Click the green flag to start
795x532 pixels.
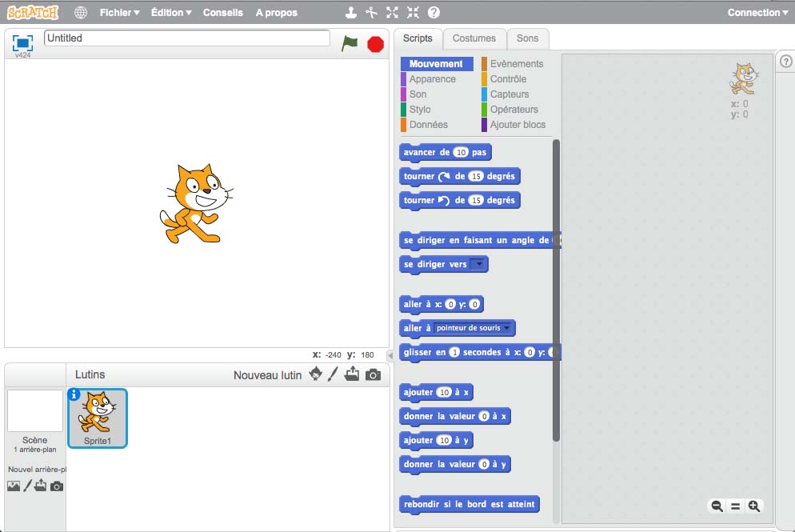350,43
